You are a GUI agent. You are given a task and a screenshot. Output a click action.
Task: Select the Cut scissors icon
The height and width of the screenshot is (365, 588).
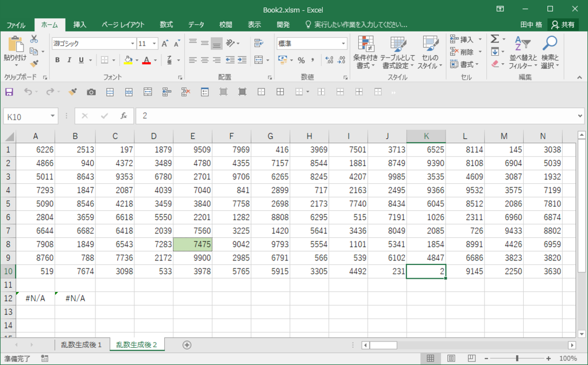coord(34,39)
